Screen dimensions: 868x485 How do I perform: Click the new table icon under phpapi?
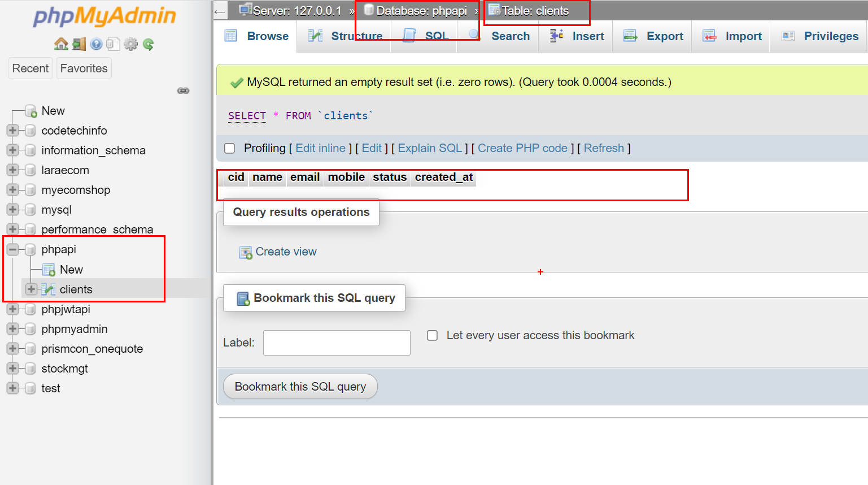[49, 270]
